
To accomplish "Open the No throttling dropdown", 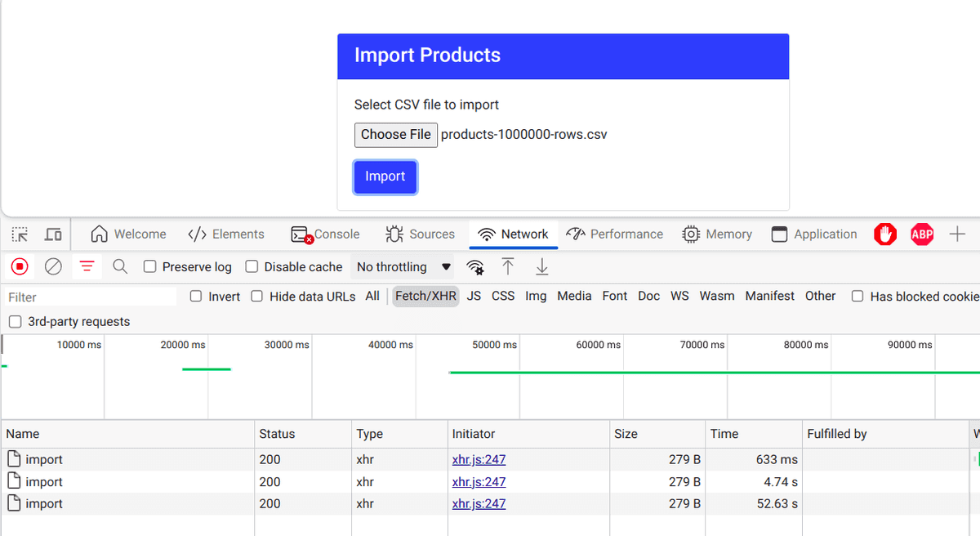I will (402, 266).
